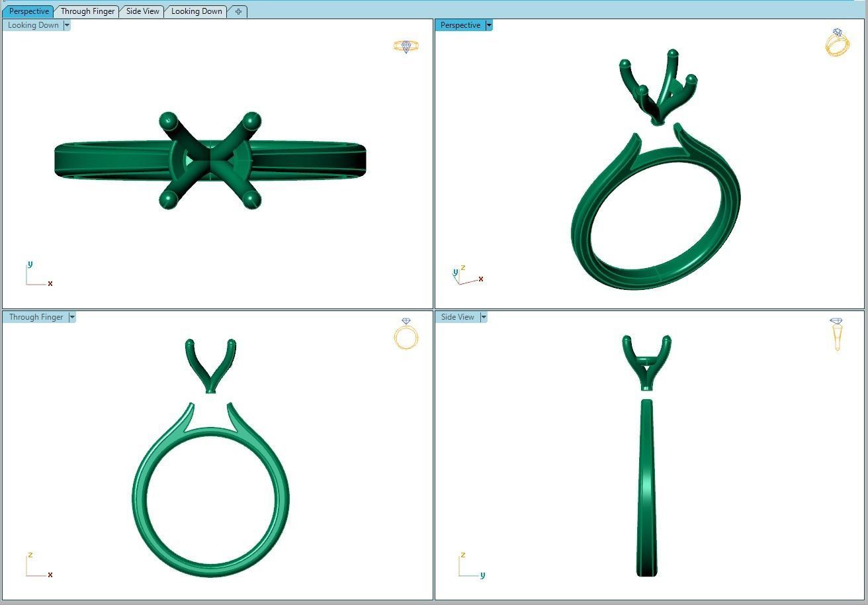The image size is (868, 605).
Task: Click ring icon in Looking Down viewport
Action: point(406,46)
